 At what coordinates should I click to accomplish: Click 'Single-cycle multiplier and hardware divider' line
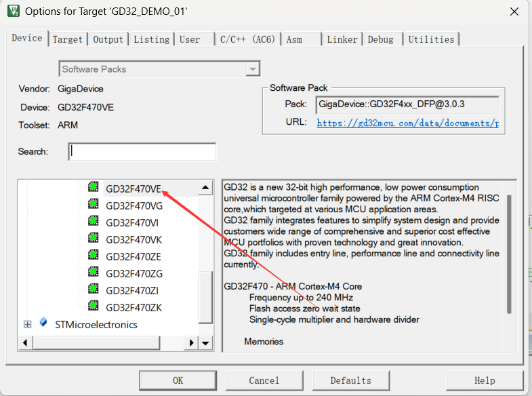pos(334,319)
